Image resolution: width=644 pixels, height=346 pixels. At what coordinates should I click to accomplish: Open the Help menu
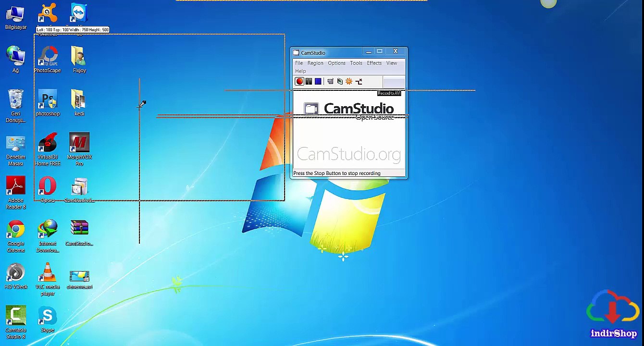click(300, 71)
